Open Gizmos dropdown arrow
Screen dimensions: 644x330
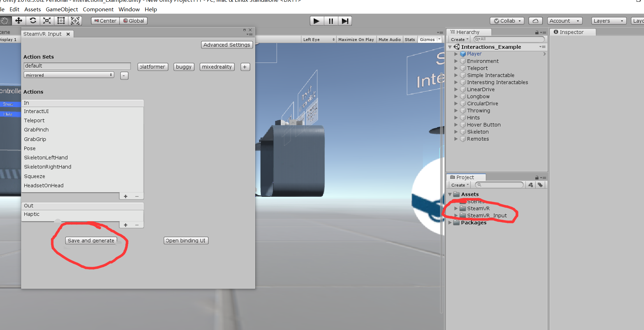coord(439,40)
